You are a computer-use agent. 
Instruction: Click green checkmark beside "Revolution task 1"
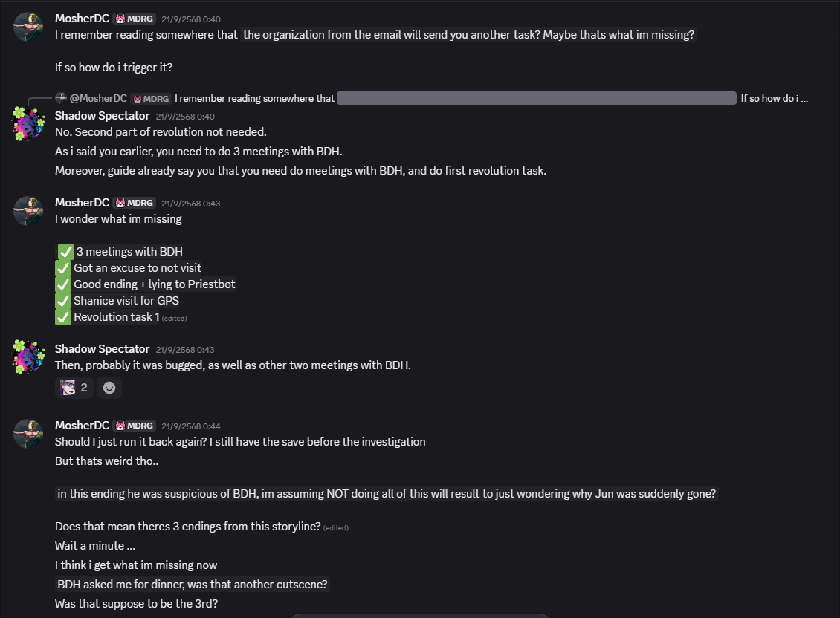(x=63, y=317)
